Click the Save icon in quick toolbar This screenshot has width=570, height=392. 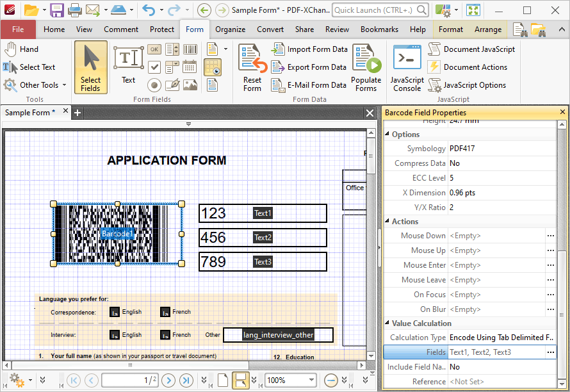[x=57, y=10]
